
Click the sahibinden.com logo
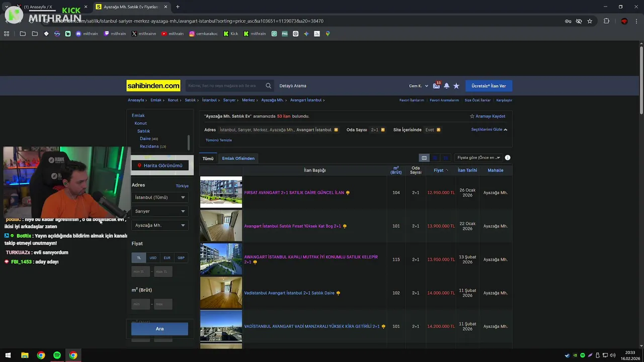pyautogui.click(x=153, y=86)
